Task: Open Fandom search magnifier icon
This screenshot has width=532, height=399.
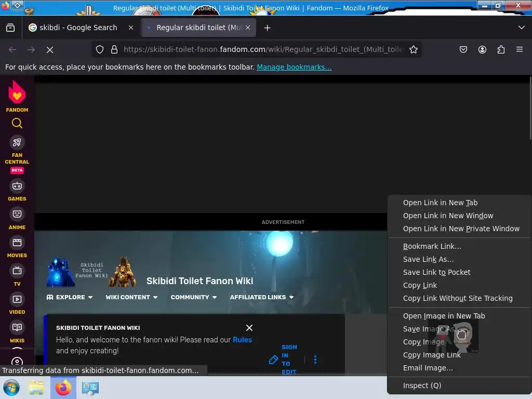Action: coord(17,123)
